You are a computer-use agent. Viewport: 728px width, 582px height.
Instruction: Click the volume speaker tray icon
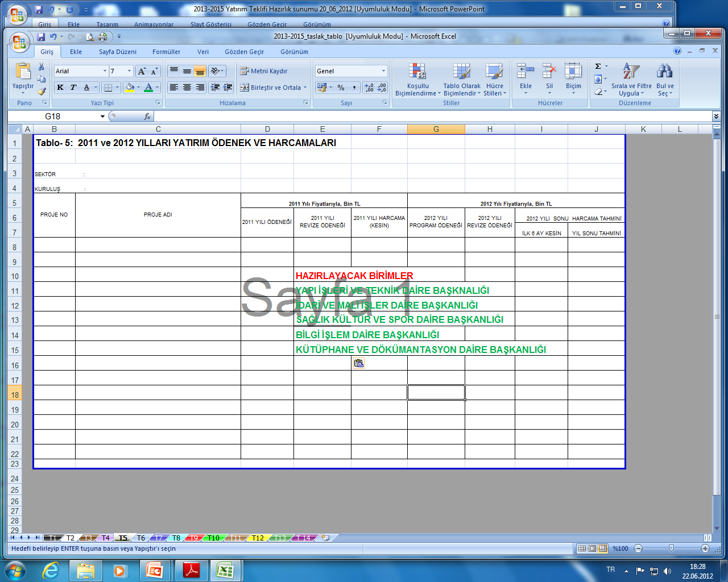point(667,571)
